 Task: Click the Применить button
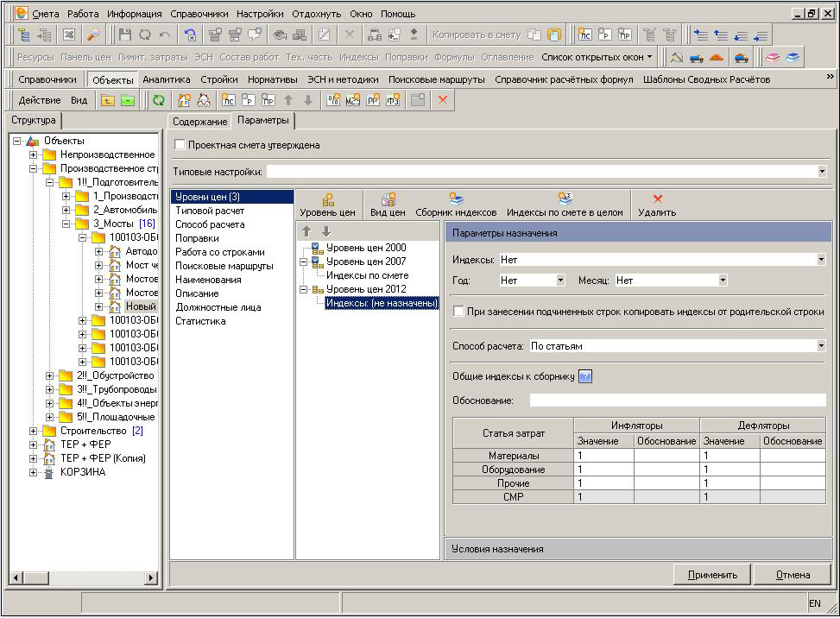pyautogui.click(x=712, y=575)
